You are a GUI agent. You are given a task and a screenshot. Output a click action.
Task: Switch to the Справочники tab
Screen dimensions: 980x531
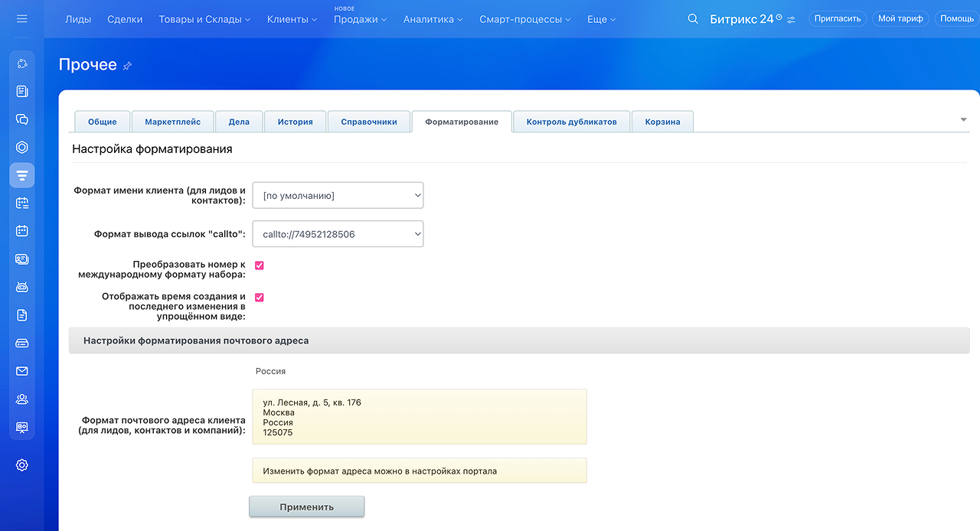(x=368, y=122)
